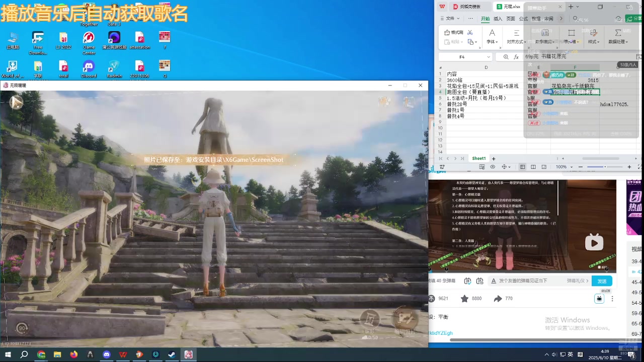Toggle WPS normal view button in status bar
Viewport: 644px width, 362px height.
pos(523,167)
